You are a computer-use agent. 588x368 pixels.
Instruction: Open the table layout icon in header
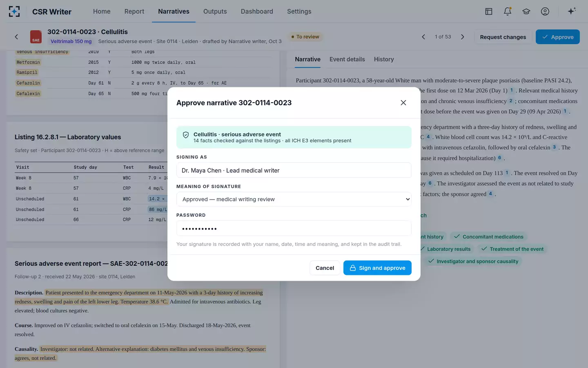coord(489,11)
